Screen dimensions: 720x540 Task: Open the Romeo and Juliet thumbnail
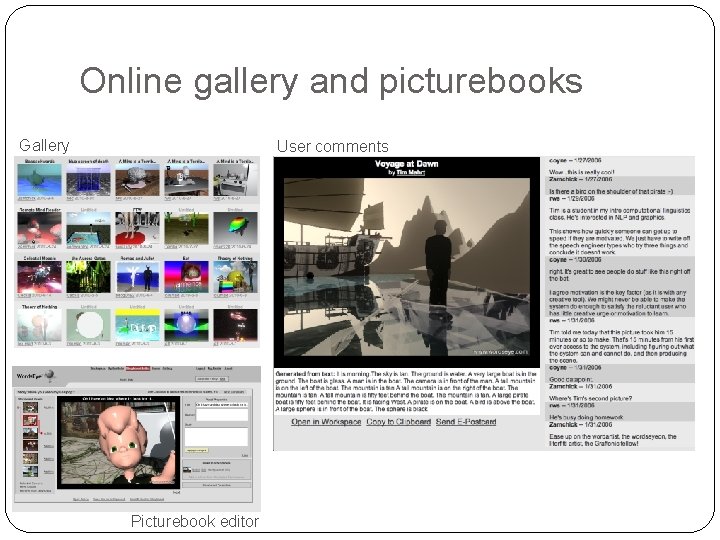(x=137, y=277)
